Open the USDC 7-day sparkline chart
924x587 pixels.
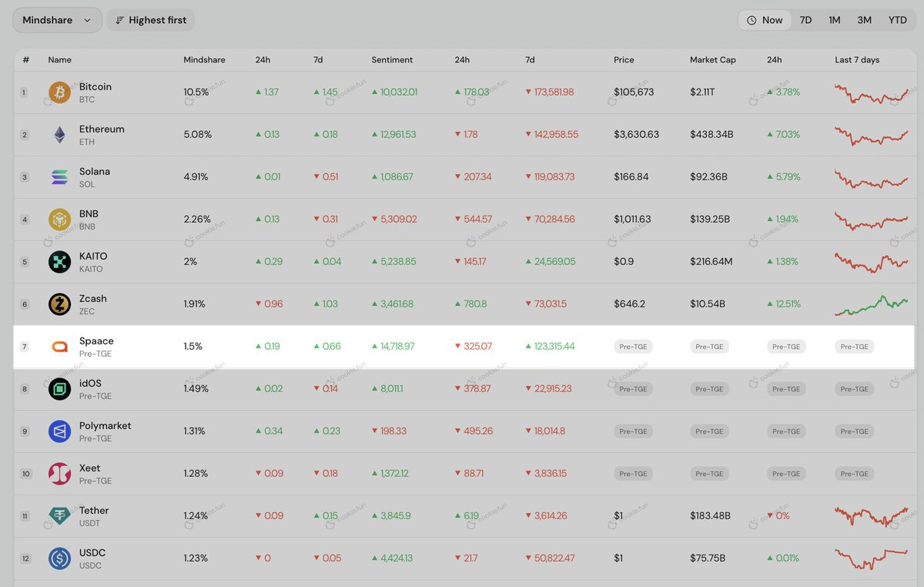[872, 558]
